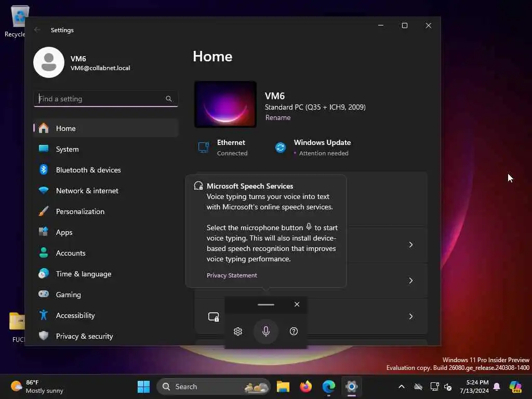This screenshot has width=532, height=399.
Task: Open clock and date 5:24 PM
Action: pos(474,387)
